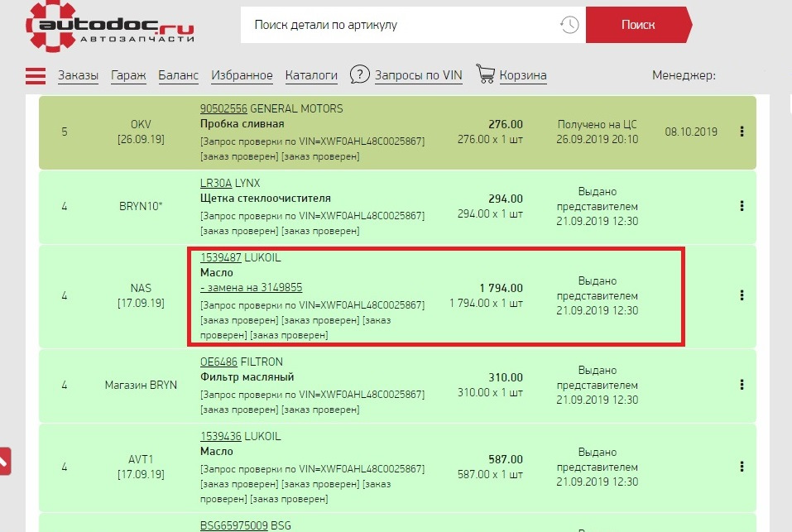Open options menu for 1539436 LUKOIL row
Image resolution: width=792 pixels, height=532 pixels.
click(x=742, y=467)
